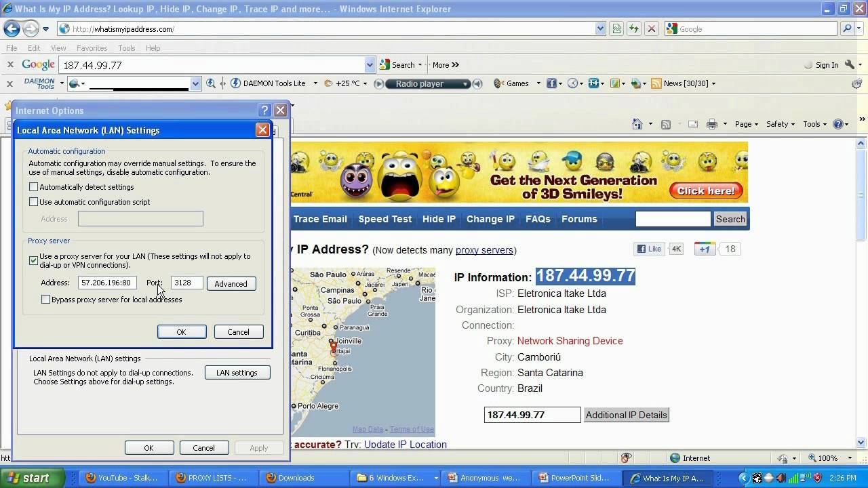Click the Home icon in command bar
The height and width of the screenshot is (488, 868).
[637, 124]
